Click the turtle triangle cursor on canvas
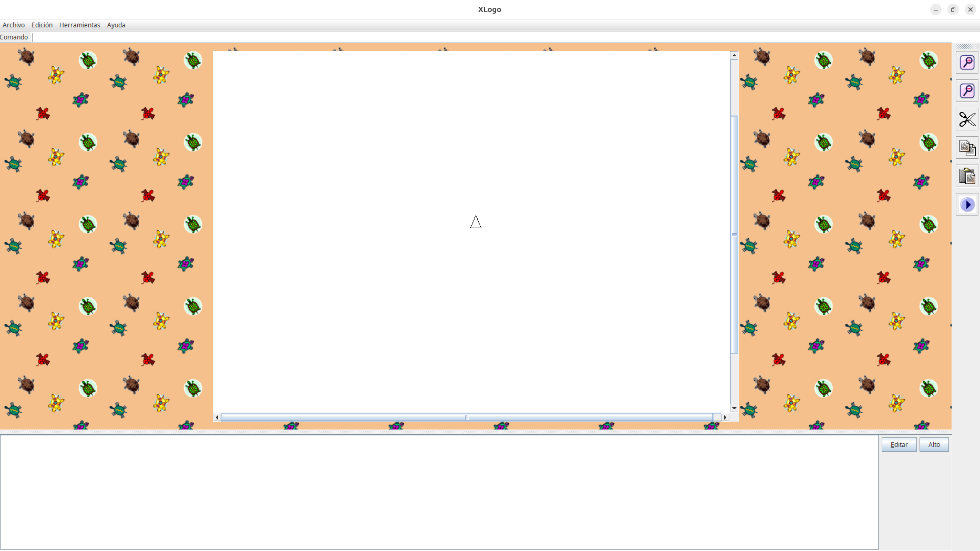Screen dimensions: 980x551 click(476, 222)
